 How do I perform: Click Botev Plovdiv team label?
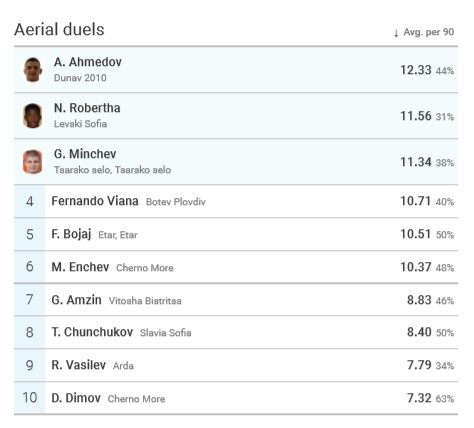click(x=176, y=202)
